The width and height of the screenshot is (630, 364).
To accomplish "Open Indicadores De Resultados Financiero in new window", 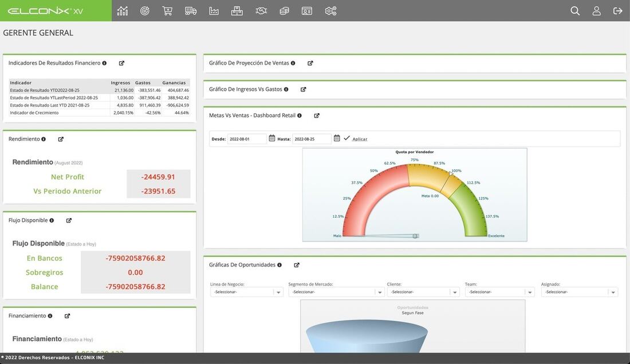I will pyautogui.click(x=121, y=63).
